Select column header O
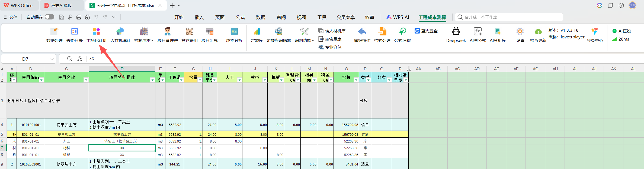 (x=346, y=69)
